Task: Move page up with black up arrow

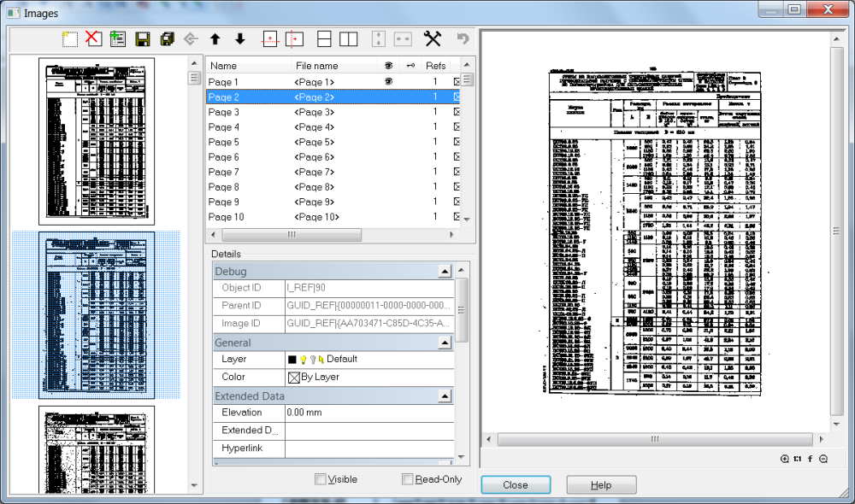Action: click(x=215, y=38)
